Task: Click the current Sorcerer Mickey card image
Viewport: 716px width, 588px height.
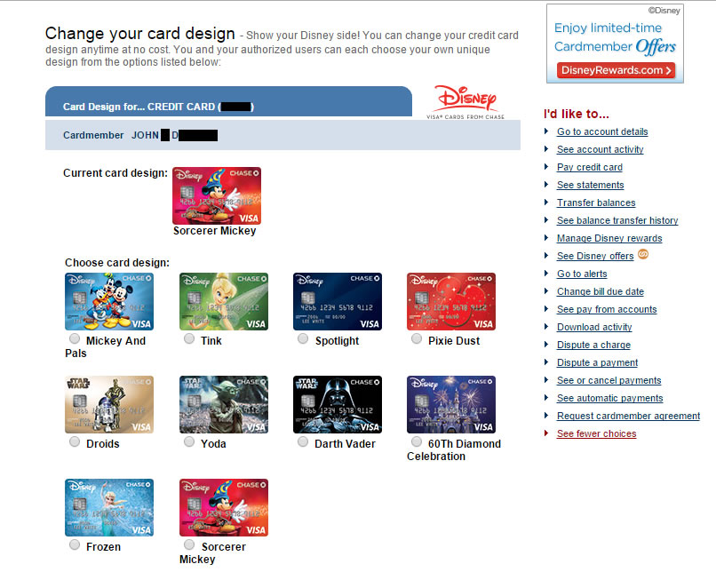Action: [x=217, y=195]
